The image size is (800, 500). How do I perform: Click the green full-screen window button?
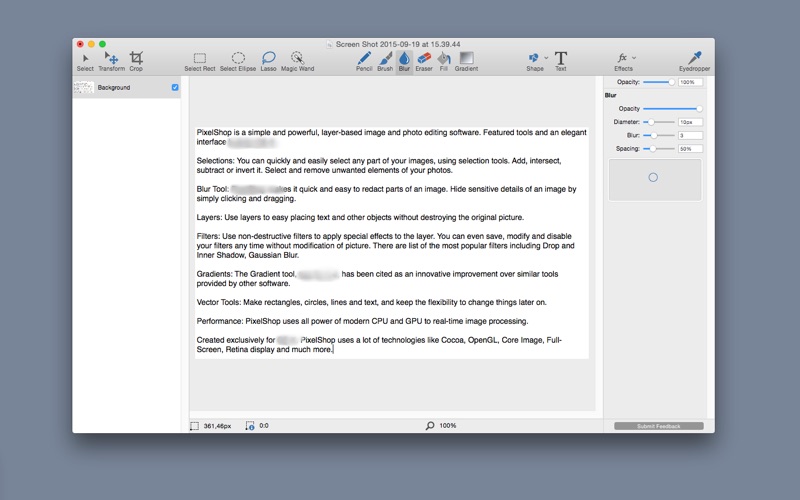pos(103,44)
